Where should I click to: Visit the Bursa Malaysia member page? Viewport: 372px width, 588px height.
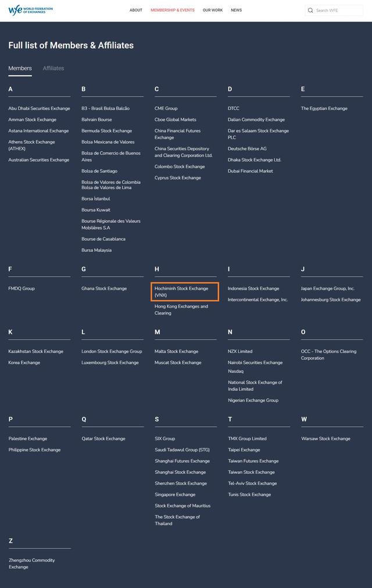pyautogui.click(x=96, y=250)
